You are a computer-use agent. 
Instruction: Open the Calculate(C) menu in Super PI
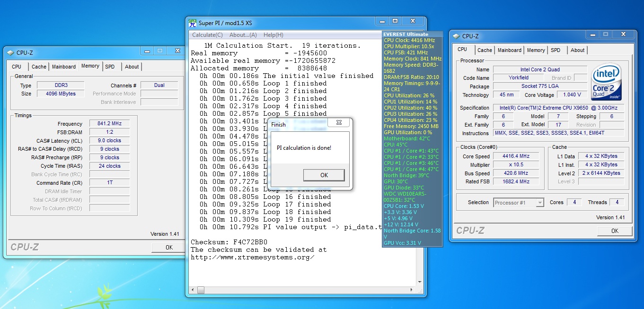[207, 35]
